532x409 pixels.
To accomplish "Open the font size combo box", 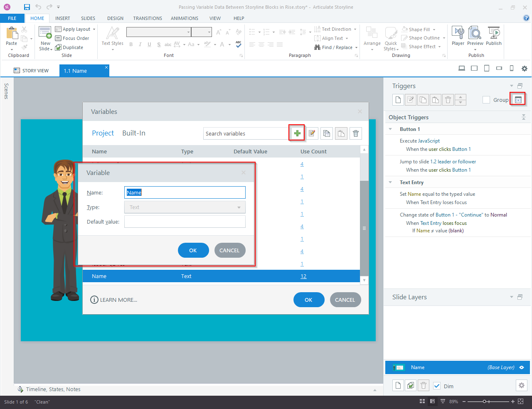I will [202, 32].
